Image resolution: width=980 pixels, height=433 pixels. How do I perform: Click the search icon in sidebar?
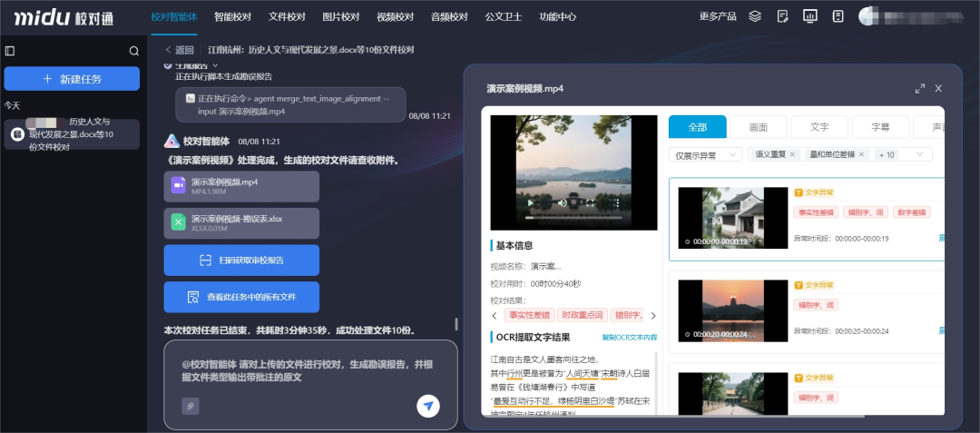pyautogui.click(x=134, y=51)
